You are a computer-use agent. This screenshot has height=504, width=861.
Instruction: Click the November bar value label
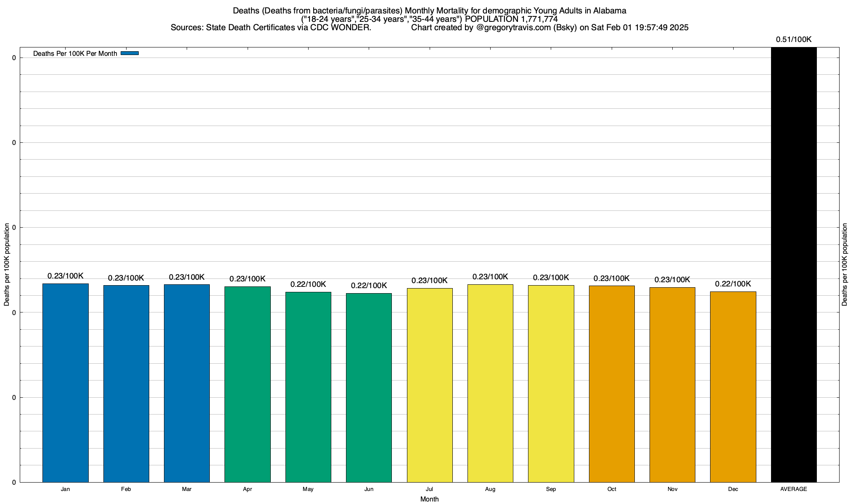coord(672,280)
